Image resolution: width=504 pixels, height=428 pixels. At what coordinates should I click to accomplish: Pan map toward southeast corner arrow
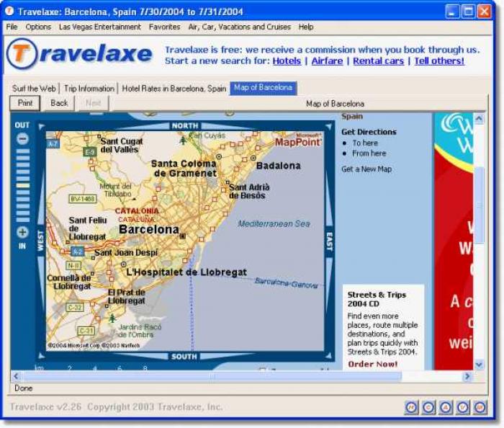click(x=328, y=356)
